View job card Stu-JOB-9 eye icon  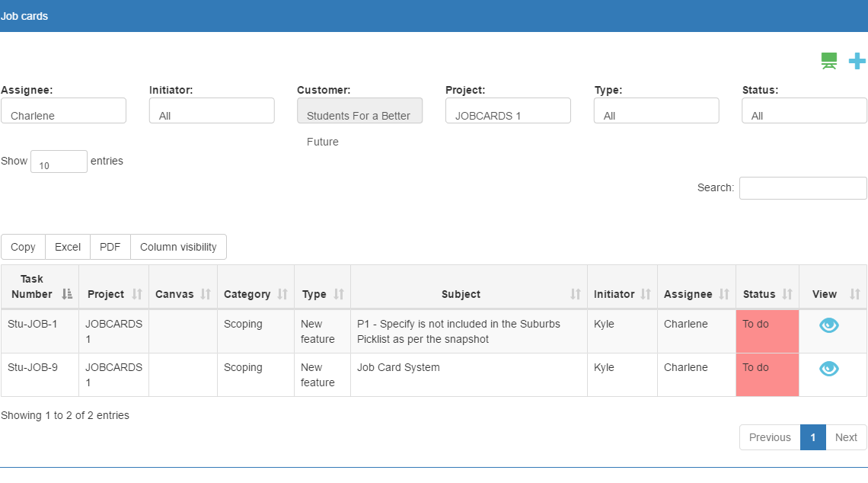828,368
